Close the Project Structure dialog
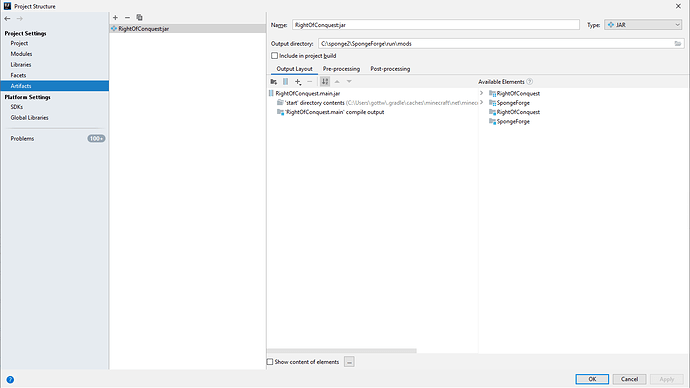Image resolution: width=690 pixels, height=388 pixels. pos(678,6)
